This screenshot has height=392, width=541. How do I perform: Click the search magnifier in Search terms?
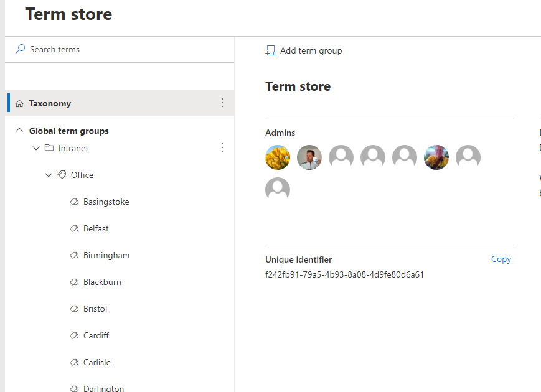[x=19, y=49]
